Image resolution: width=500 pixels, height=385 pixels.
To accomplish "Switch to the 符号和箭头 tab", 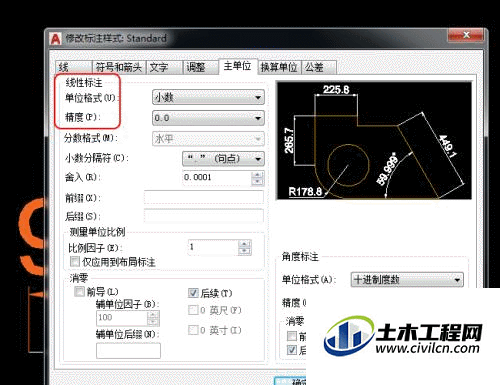I will [x=119, y=67].
